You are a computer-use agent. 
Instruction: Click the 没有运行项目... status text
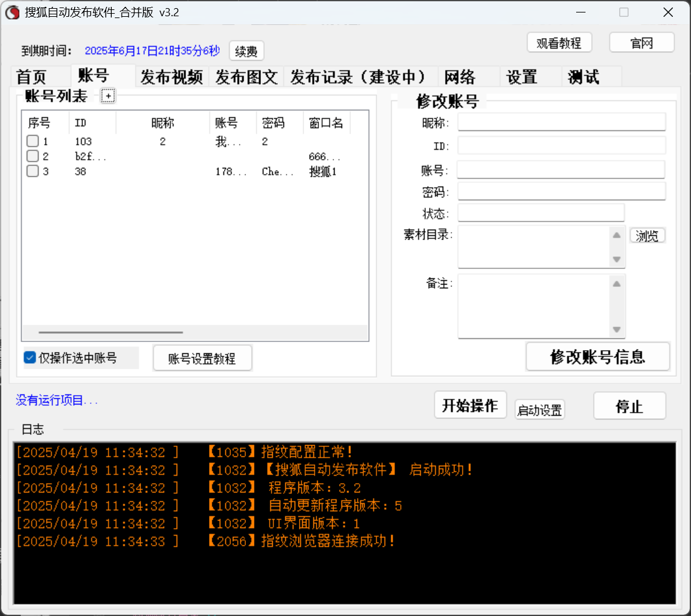click(x=56, y=400)
